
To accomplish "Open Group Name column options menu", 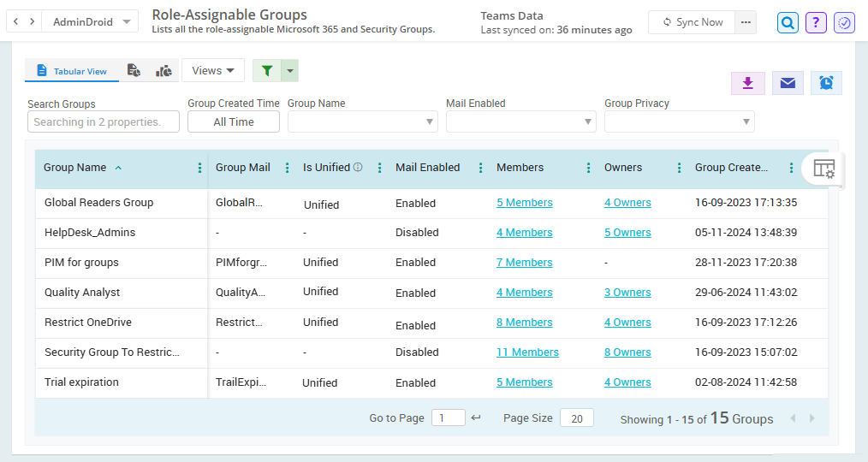I will [200, 169].
